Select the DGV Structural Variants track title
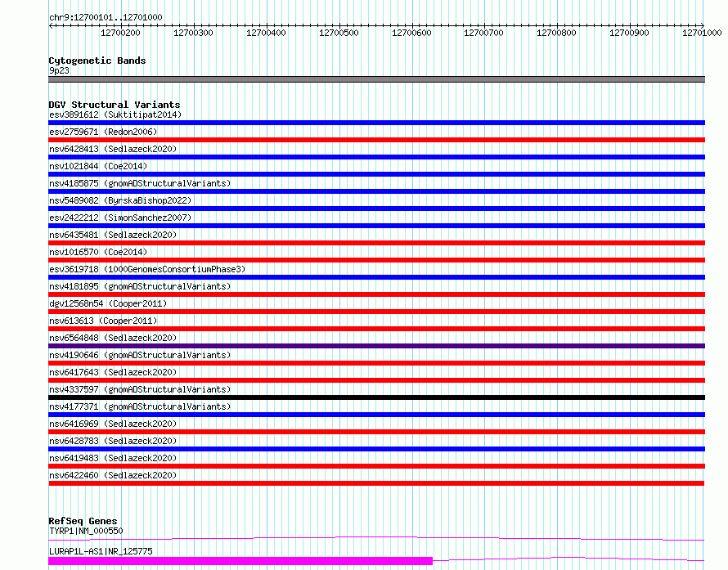 point(115,105)
